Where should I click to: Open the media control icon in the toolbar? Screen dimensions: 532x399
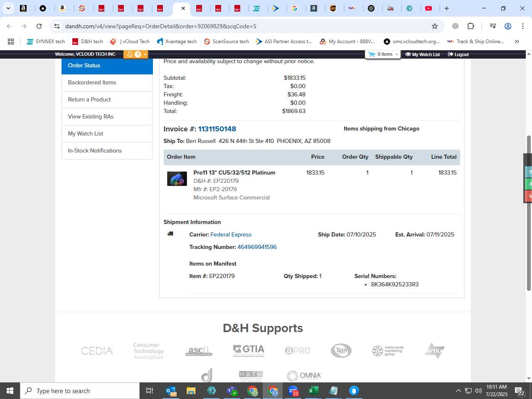coord(493,26)
